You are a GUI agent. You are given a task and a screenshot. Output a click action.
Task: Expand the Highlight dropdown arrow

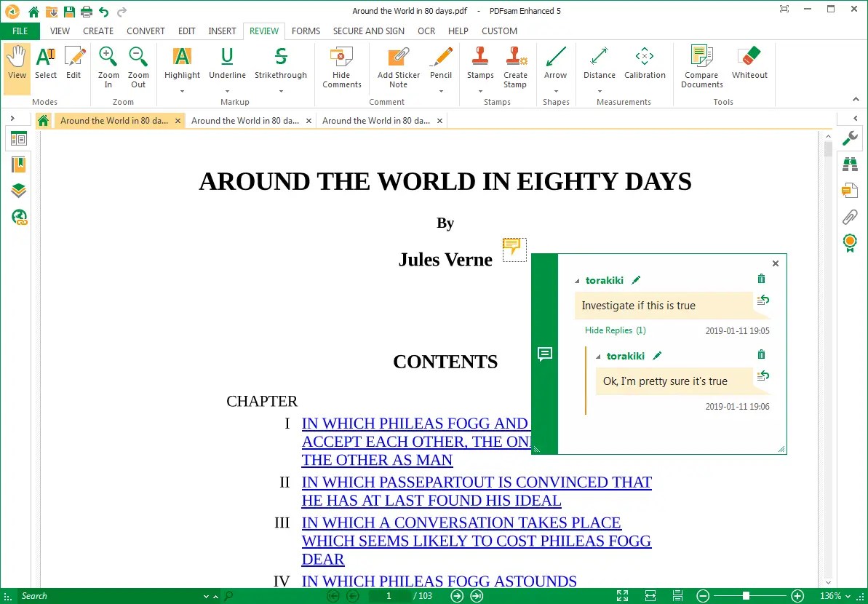pos(182,92)
